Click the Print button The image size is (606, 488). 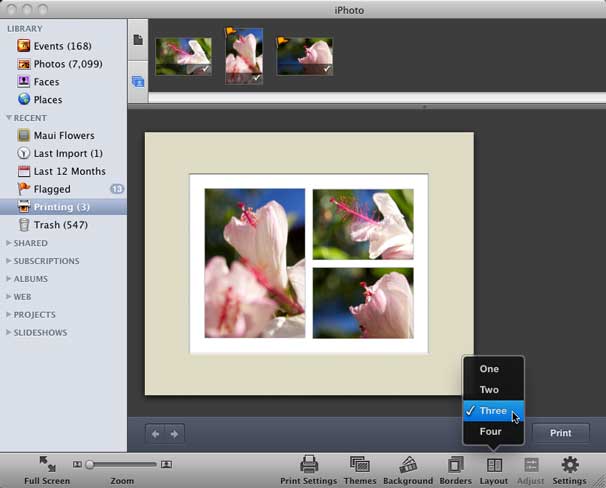click(561, 433)
